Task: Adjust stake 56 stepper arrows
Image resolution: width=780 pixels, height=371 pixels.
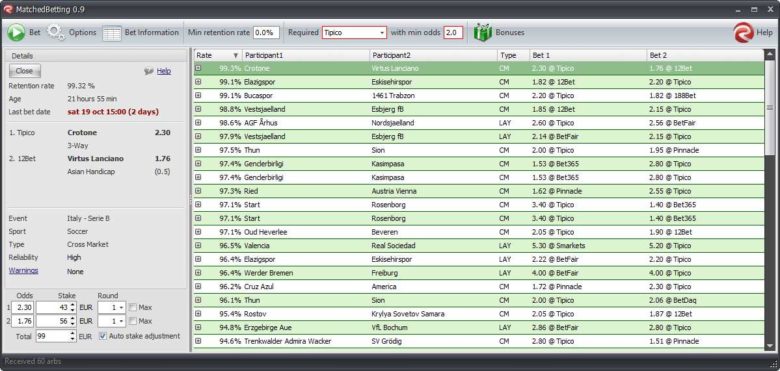Action: click(73, 321)
